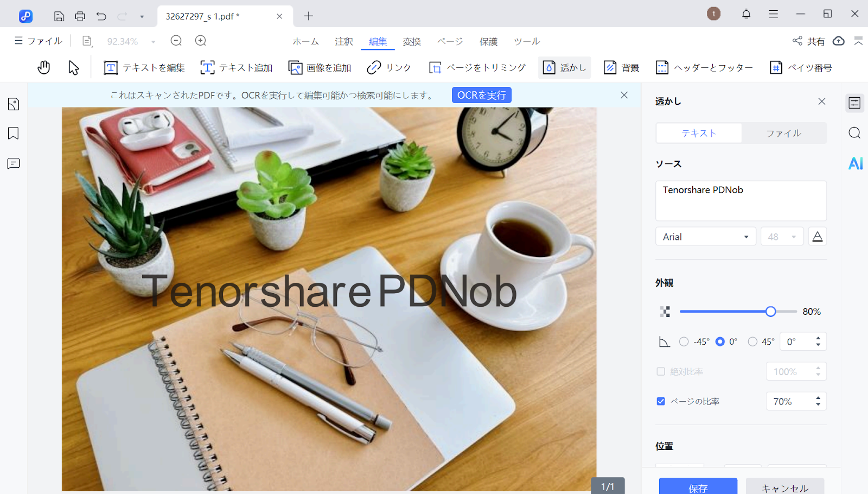
Task: Switch to the 保護 tab
Action: [488, 41]
